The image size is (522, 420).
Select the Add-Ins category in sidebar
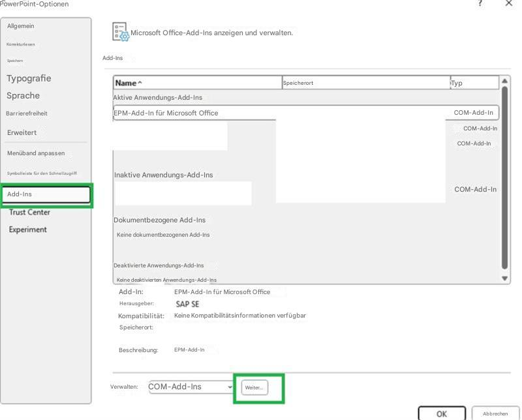(46, 194)
